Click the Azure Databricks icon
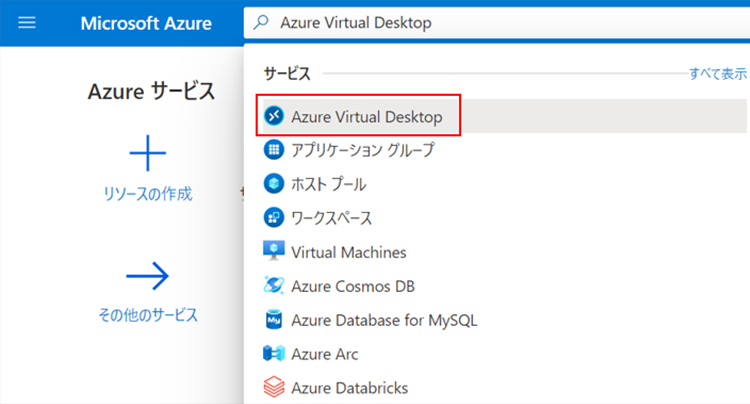Viewport: 750px width, 404px height. tap(273, 387)
